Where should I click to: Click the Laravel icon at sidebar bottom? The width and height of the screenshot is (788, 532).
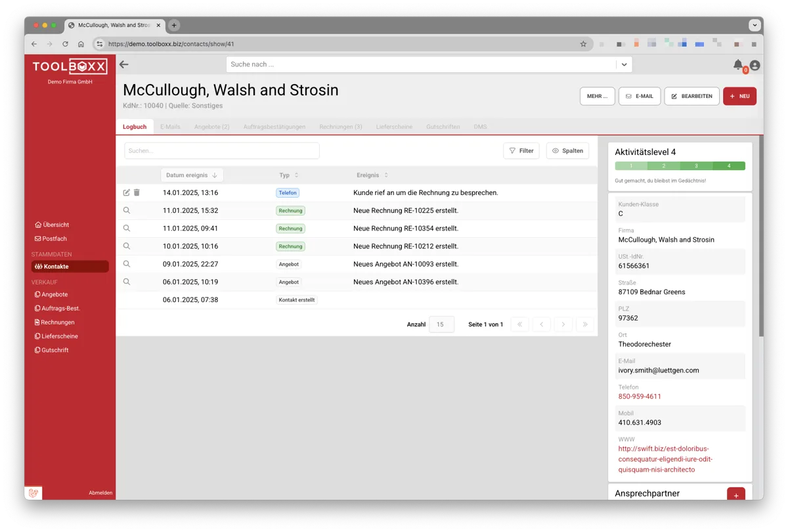(x=33, y=493)
